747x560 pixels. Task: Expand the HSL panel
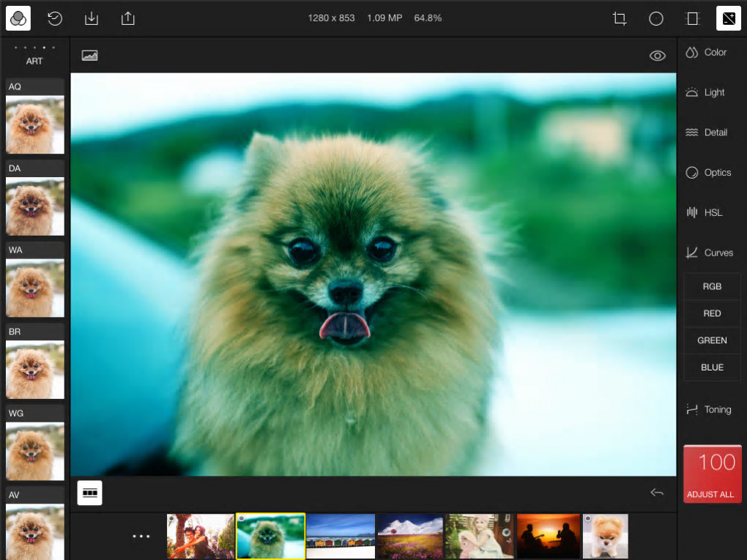(704, 212)
